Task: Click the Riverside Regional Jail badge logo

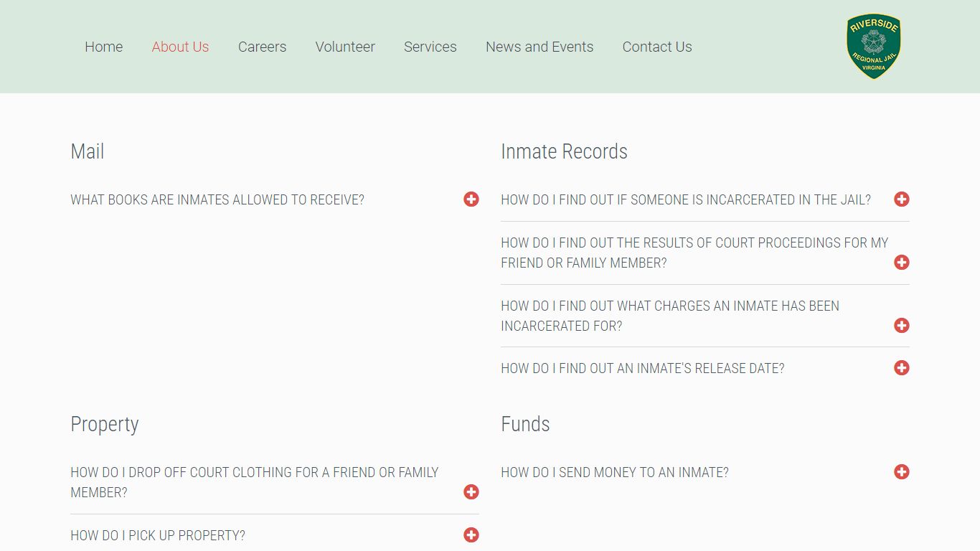Action: [x=874, y=47]
